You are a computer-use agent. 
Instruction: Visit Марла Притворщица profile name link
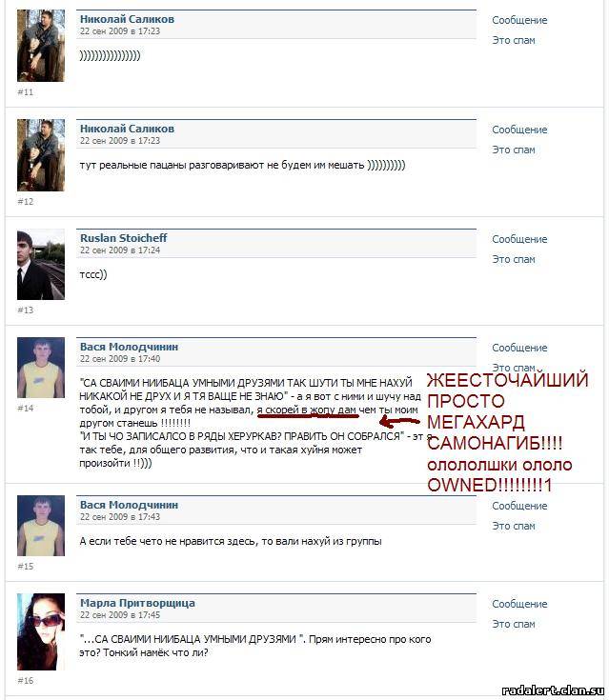pos(137,603)
